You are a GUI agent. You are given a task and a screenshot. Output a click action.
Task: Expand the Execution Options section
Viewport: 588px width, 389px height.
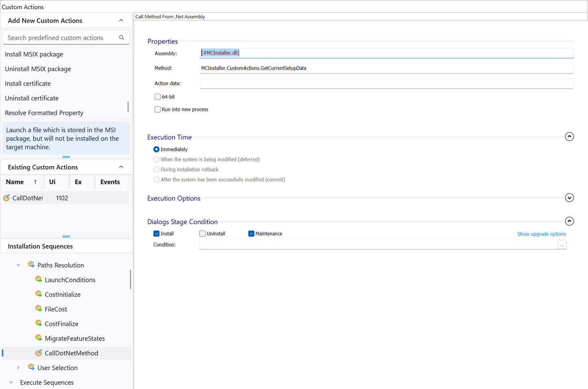[569, 198]
